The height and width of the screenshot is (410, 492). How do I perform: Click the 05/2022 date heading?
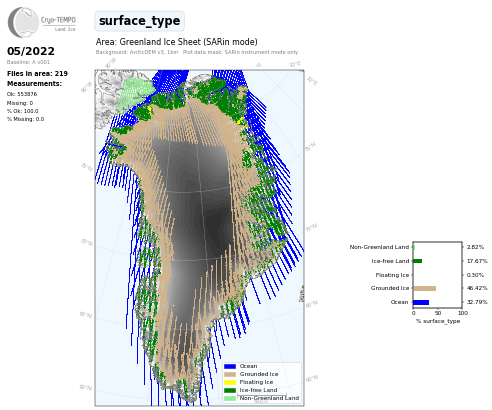click(31, 51)
